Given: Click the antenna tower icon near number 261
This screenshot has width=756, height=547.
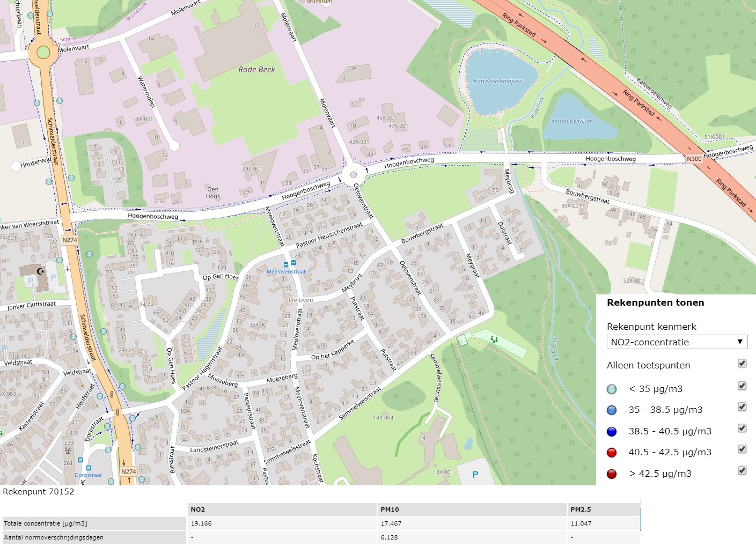Looking at the screenshot, I should coord(69,451).
